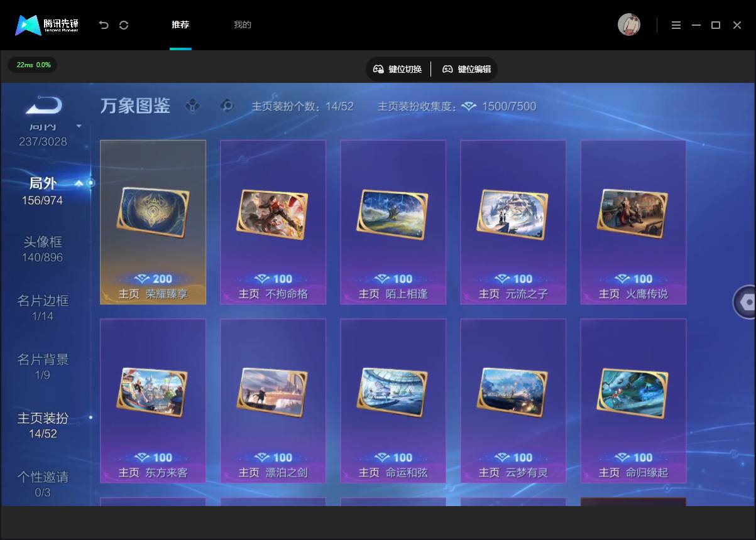
Task: Open the 元流之子 homepage card
Action: coord(513,222)
